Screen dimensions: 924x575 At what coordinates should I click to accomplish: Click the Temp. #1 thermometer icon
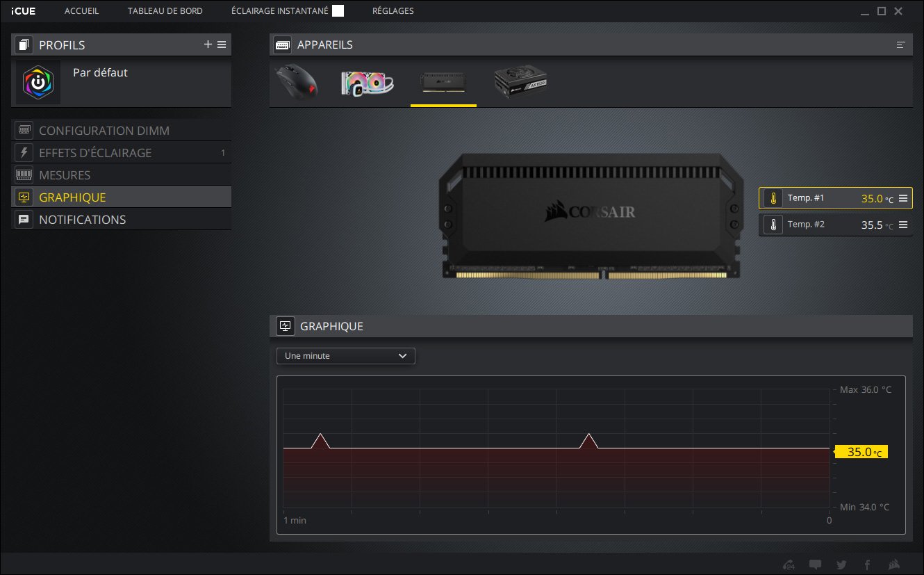[773, 199]
